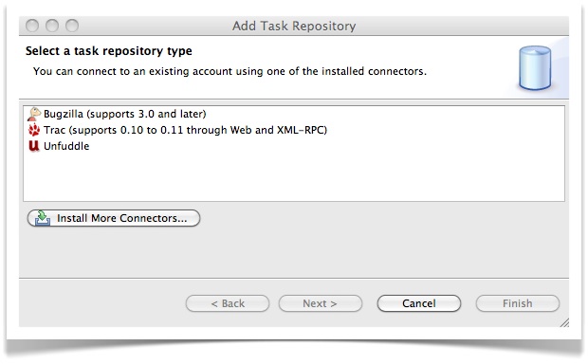
Task: Click the Bugzilla connector icon
Action: point(34,114)
